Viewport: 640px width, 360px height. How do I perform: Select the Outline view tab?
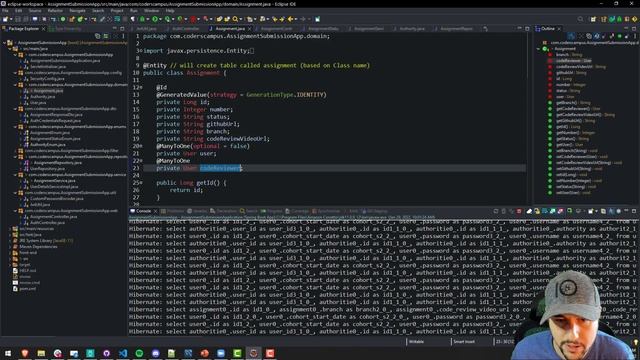point(548,29)
